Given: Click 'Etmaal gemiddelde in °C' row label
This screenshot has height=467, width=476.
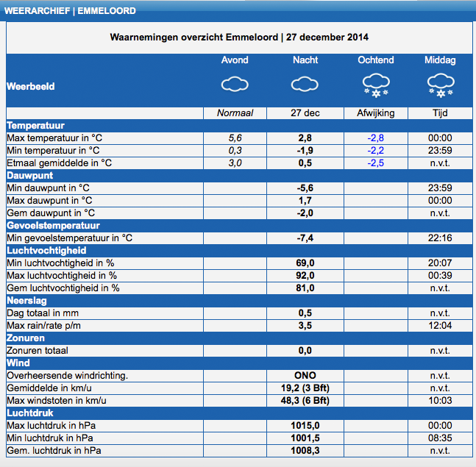Looking at the screenshot, I should (59, 163).
